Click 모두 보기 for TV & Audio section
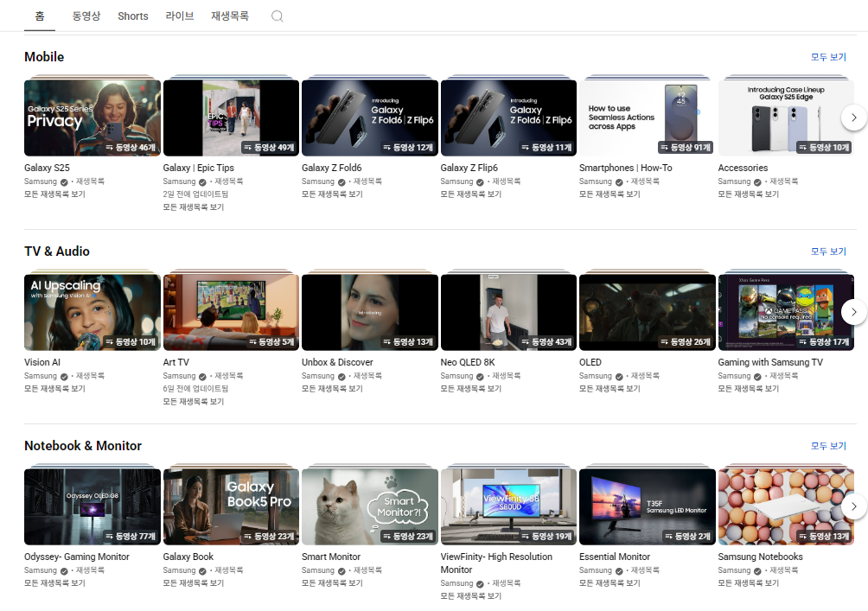The image size is (868, 611). pyautogui.click(x=828, y=251)
